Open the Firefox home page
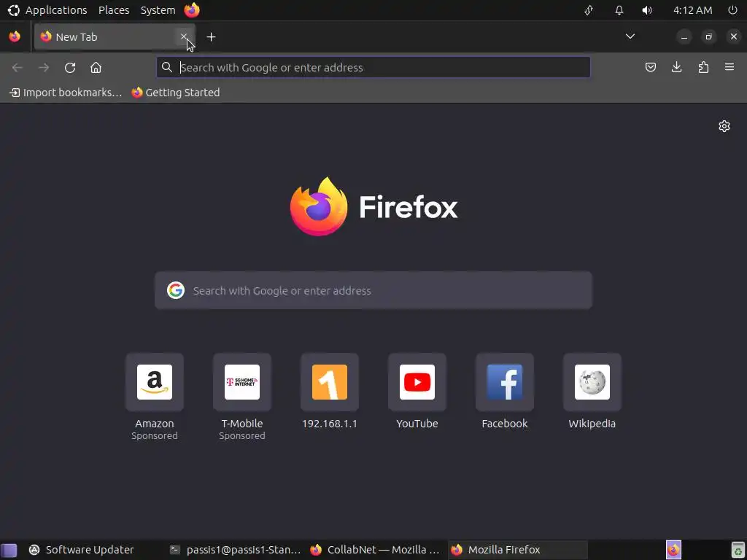 [96, 68]
